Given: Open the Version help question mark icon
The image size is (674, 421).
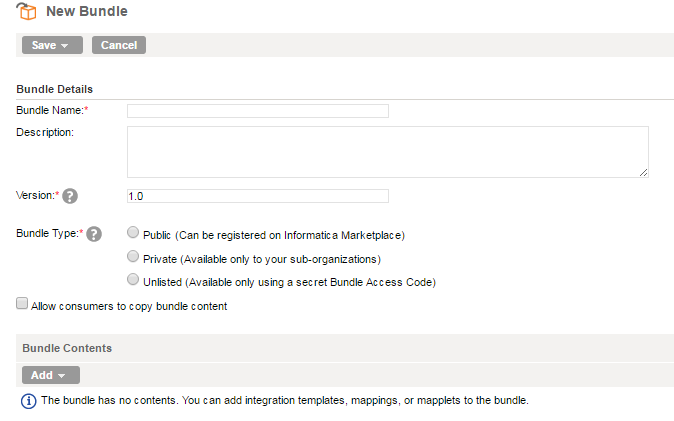Looking at the screenshot, I should [x=70, y=196].
